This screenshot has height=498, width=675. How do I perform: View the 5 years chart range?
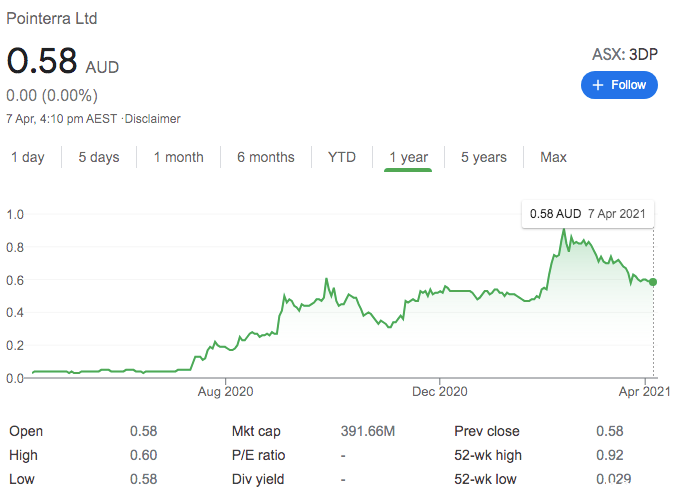[x=484, y=157]
